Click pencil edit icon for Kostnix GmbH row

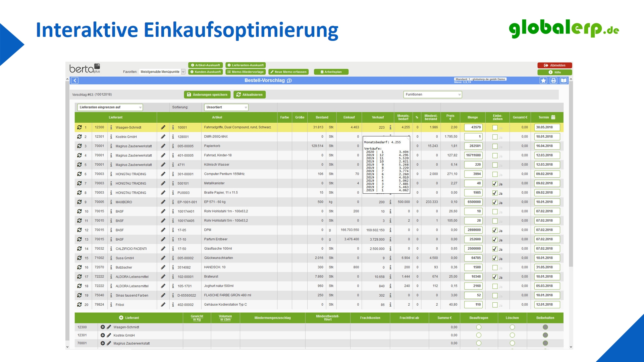[163, 137]
